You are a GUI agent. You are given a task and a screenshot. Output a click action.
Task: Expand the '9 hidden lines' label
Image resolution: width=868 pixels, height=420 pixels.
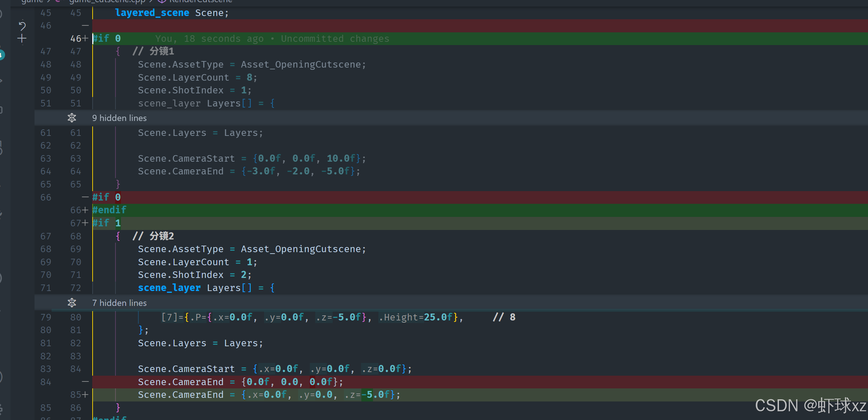pyautogui.click(x=119, y=118)
